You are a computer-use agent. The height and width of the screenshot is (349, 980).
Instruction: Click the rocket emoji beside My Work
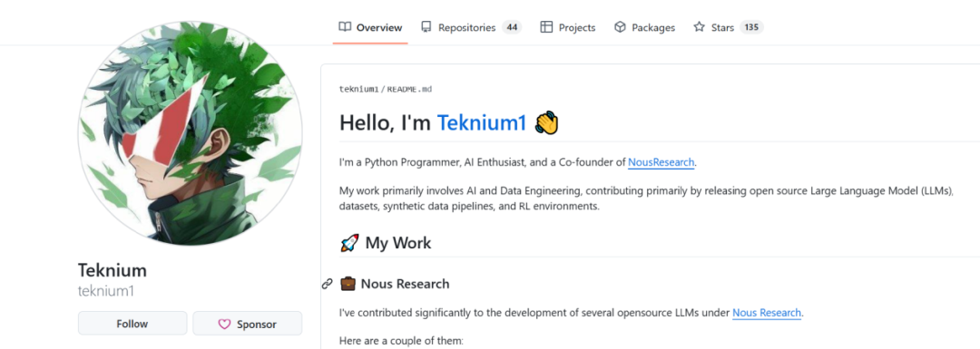349,243
